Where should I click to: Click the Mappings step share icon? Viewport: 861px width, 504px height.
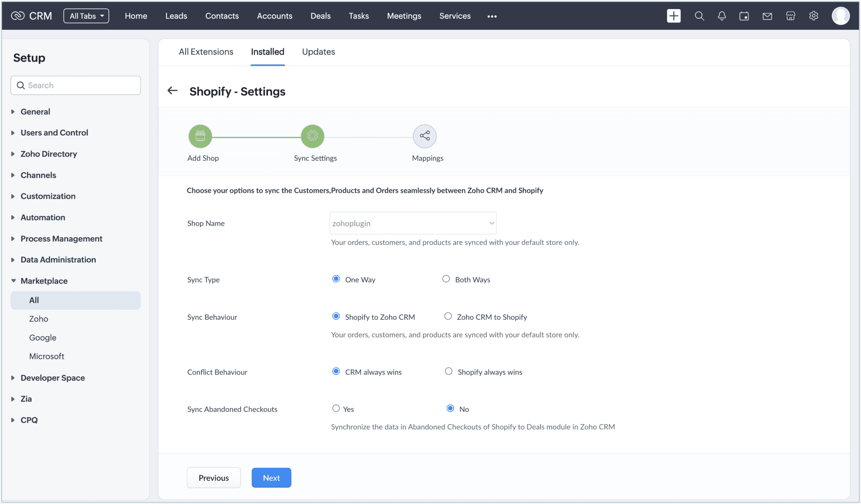[424, 136]
